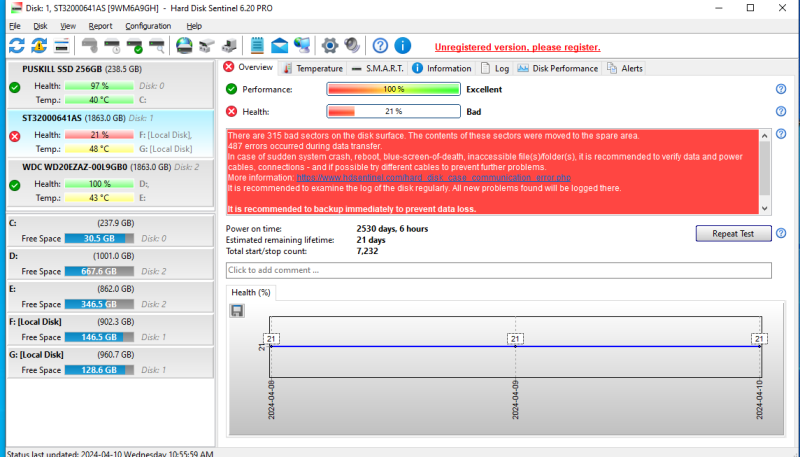Switch to the Log tab
Viewport: 800px width, 457px height.
(x=495, y=68)
